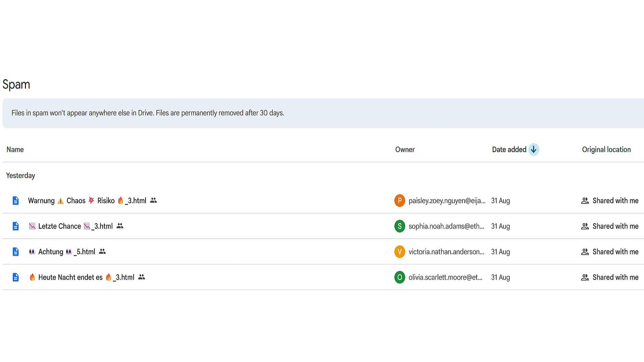The height and width of the screenshot is (362, 644).
Task: Toggle the Date added sort order arrow
Action: (533, 149)
